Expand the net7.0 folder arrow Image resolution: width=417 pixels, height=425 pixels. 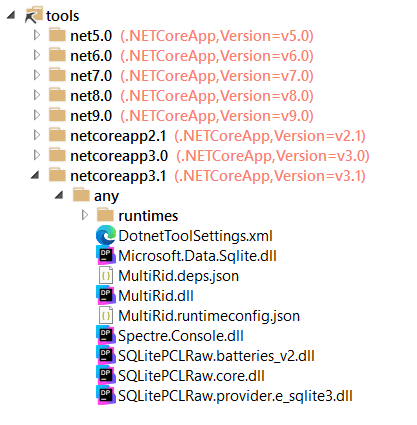click(x=37, y=75)
